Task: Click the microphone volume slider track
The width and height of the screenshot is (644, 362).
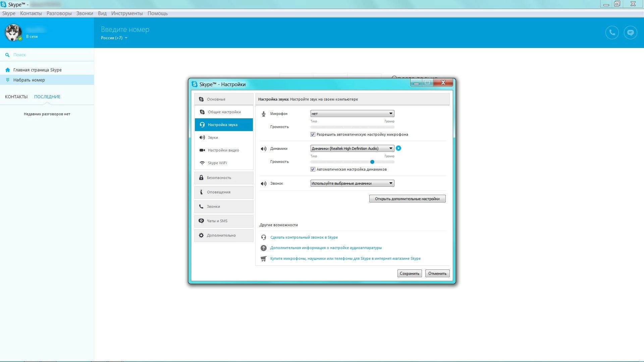Action: point(352,127)
